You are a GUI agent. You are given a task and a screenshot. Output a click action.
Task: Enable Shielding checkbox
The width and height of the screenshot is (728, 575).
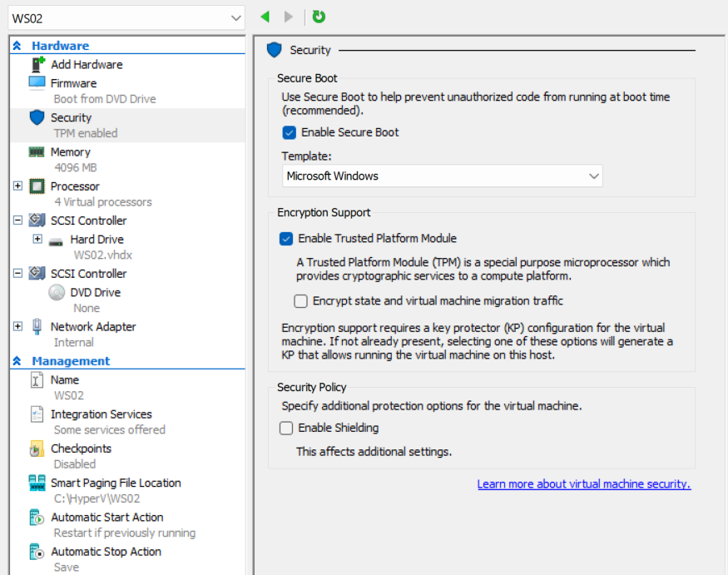click(x=286, y=428)
